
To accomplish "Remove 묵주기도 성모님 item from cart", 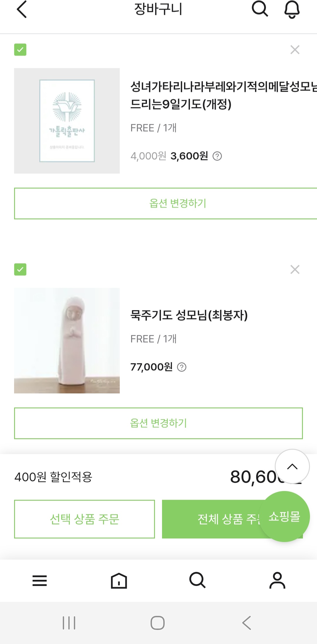I will pyautogui.click(x=295, y=269).
